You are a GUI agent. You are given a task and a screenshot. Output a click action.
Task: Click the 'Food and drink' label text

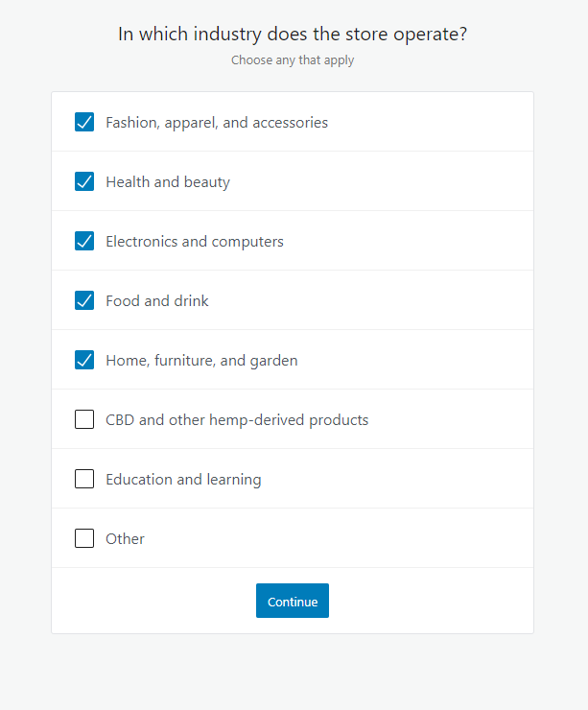[x=157, y=301]
